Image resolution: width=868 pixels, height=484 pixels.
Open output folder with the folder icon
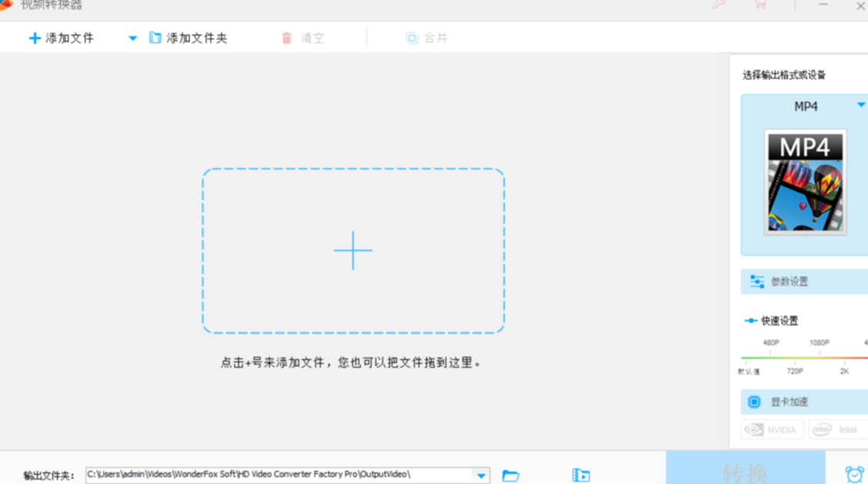(510, 476)
